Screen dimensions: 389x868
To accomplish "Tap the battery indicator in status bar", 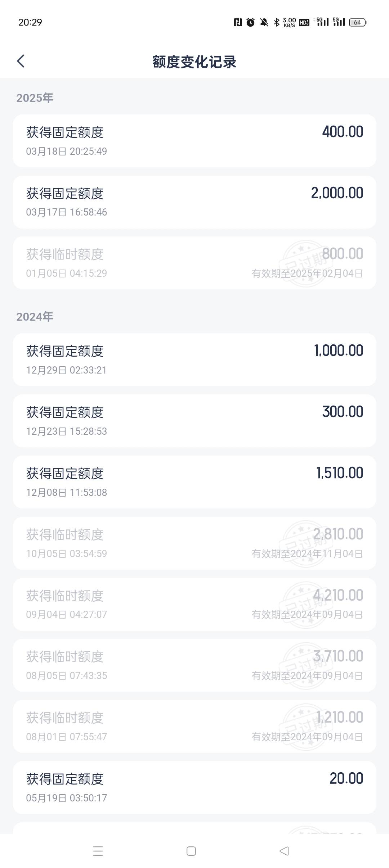I will click(x=357, y=22).
